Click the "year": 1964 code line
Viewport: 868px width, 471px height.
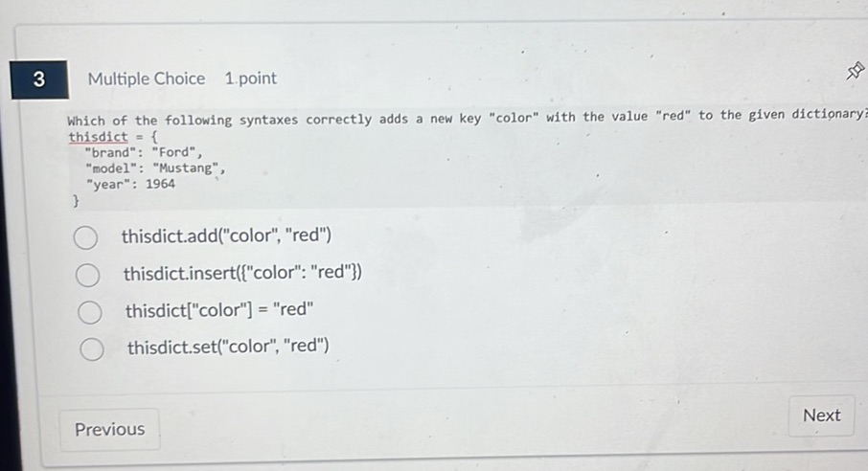tap(130, 185)
